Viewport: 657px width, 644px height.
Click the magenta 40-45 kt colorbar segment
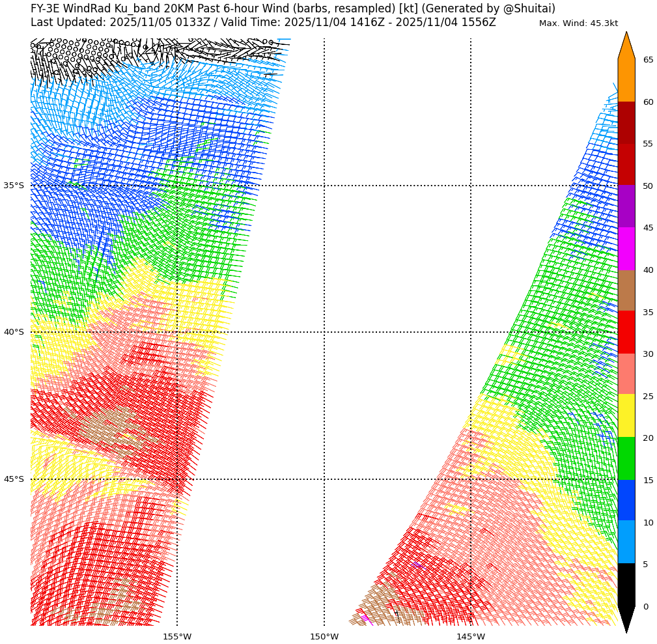[626, 249]
